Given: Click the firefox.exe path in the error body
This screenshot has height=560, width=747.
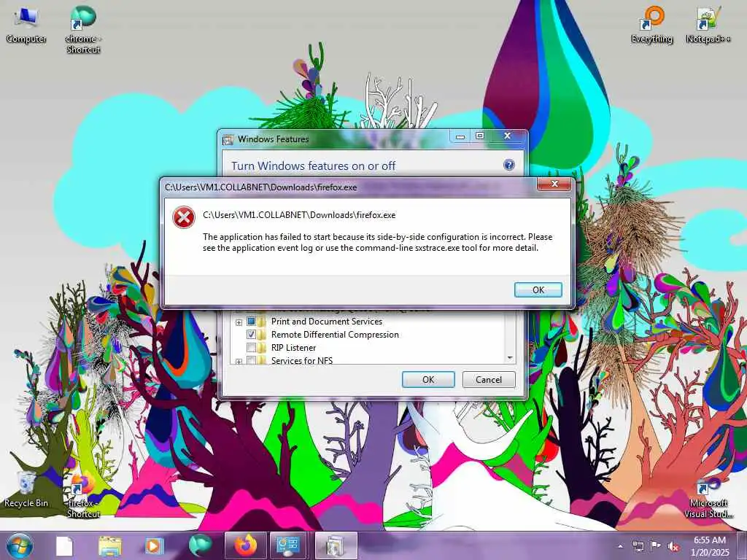Looking at the screenshot, I should click(x=299, y=215).
